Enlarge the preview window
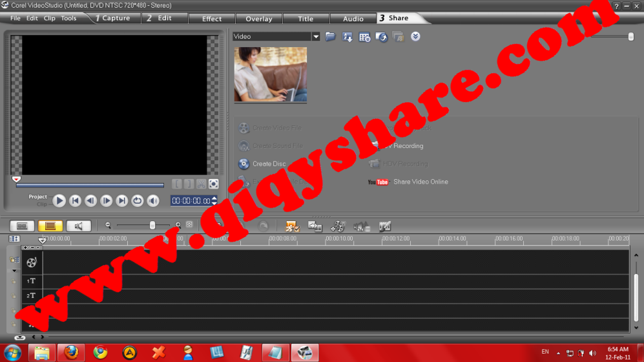 [214, 184]
